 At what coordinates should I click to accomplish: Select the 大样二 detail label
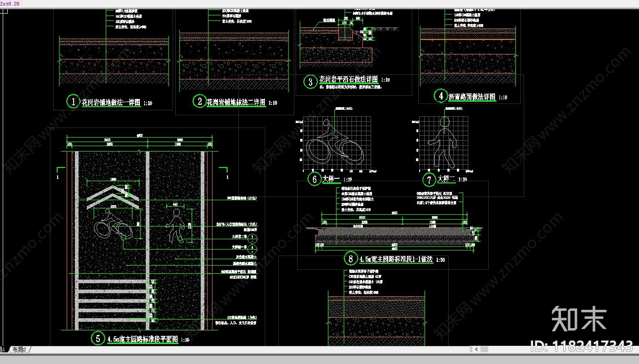[446, 179]
